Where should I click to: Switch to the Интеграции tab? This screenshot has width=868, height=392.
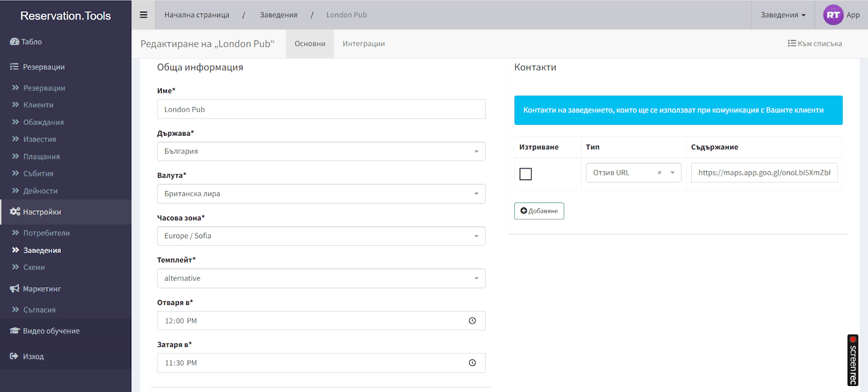pos(363,44)
